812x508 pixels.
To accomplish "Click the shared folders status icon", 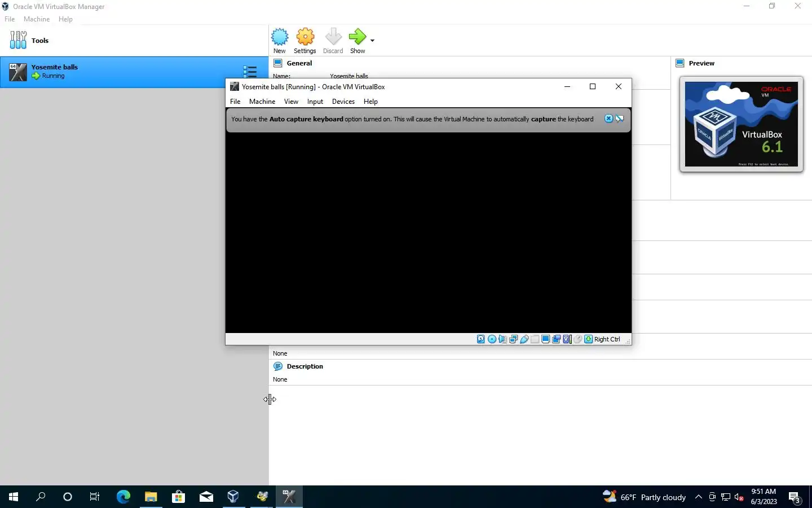I will 535,339.
